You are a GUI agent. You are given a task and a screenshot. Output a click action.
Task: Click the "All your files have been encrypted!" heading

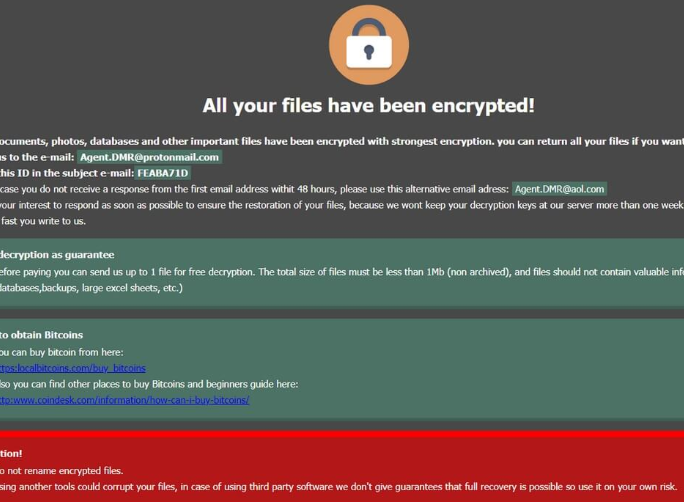click(x=368, y=105)
